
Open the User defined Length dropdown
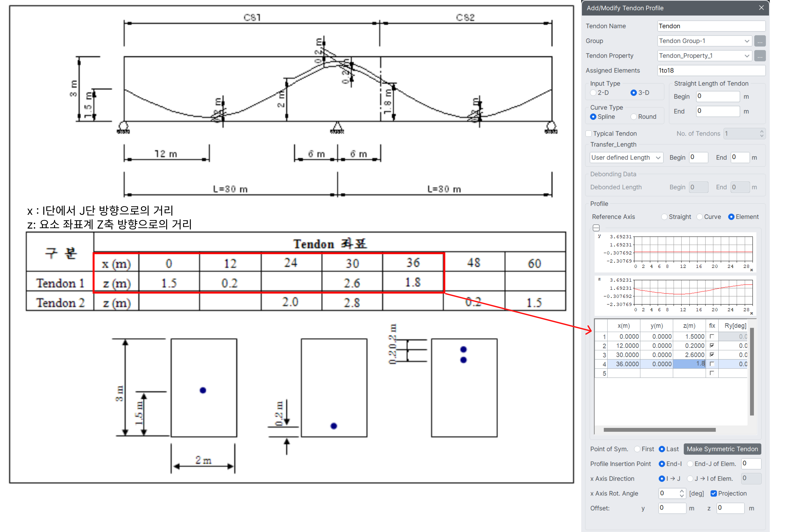point(626,157)
